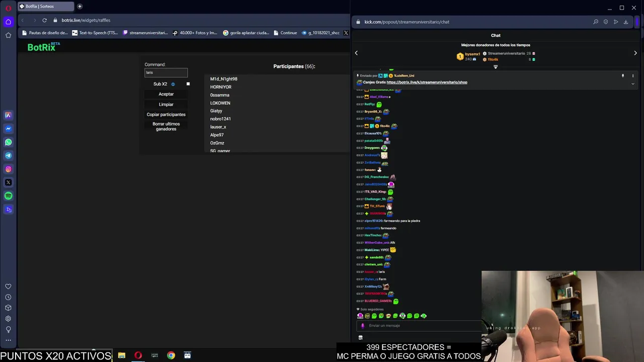Open g_10182021_shcc bookmark
The image size is (644, 362).
tap(320, 33)
